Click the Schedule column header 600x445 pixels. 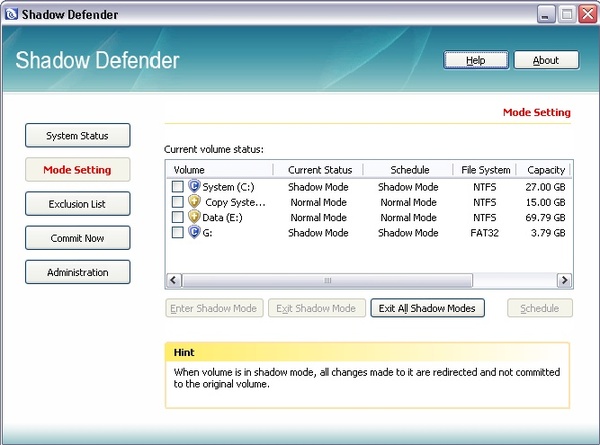(x=408, y=170)
